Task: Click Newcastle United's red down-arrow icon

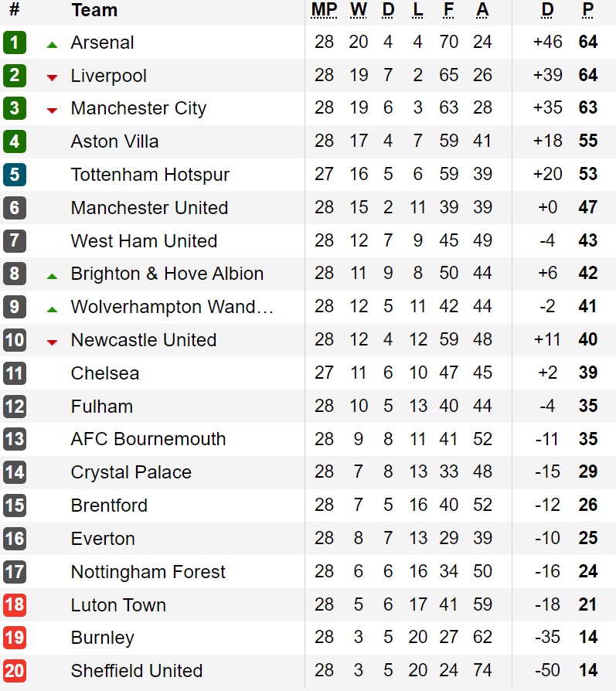Action: 52,342
